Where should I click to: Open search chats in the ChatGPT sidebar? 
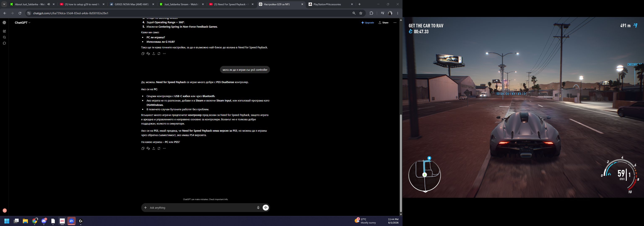4,37
